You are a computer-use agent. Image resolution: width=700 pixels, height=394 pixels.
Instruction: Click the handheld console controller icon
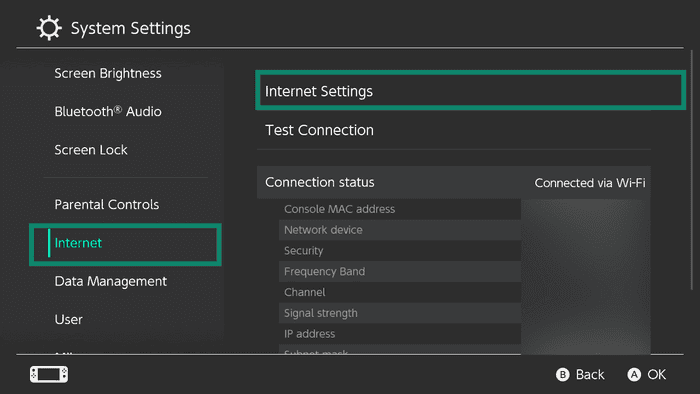tap(49, 374)
